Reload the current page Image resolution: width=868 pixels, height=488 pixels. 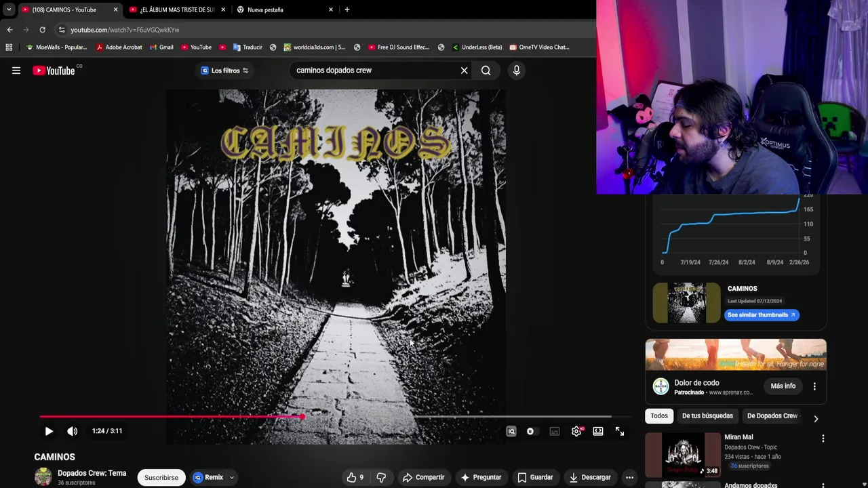(x=42, y=30)
